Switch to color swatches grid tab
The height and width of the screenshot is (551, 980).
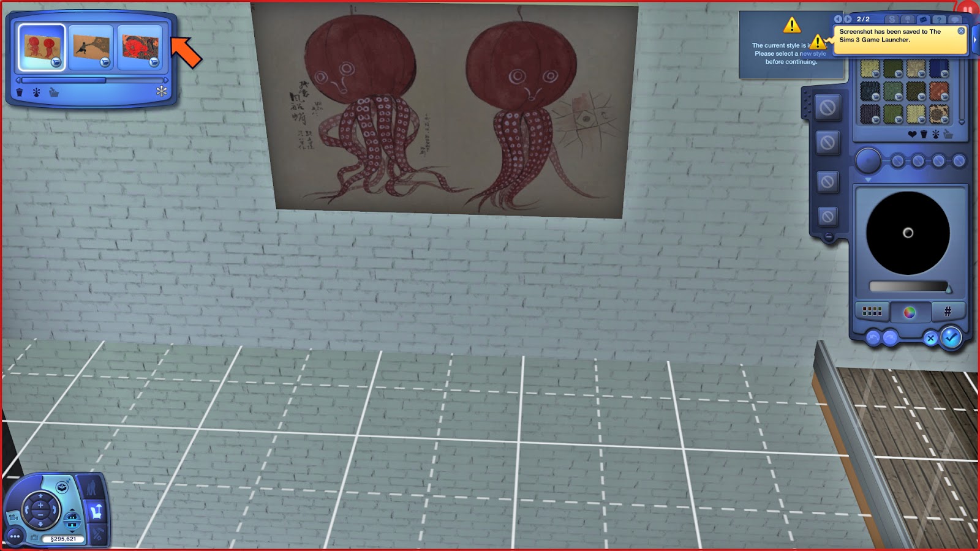click(x=872, y=312)
